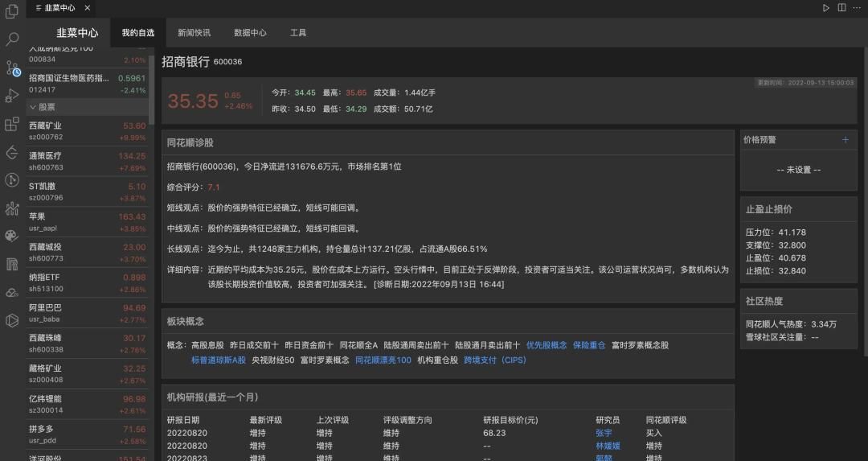Open Source Control view with clock badge
The height and width of the screenshot is (461, 868).
coord(12,68)
